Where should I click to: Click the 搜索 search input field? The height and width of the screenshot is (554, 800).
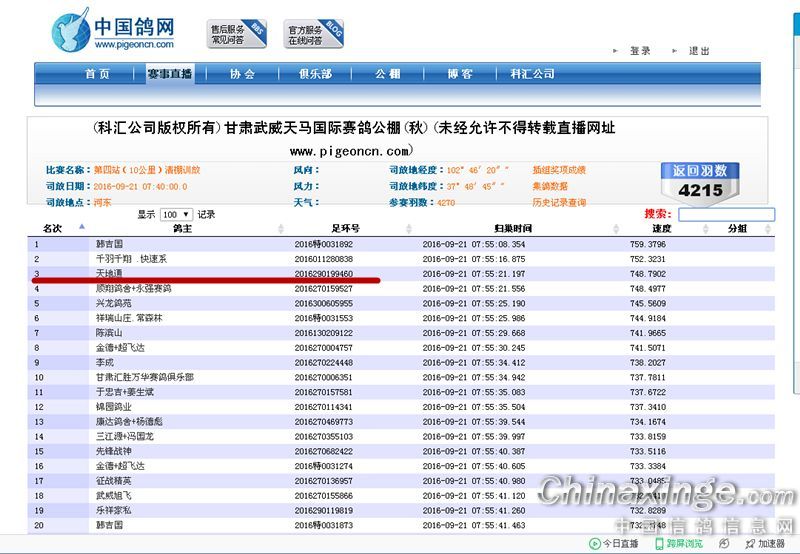click(x=726, y=214)
